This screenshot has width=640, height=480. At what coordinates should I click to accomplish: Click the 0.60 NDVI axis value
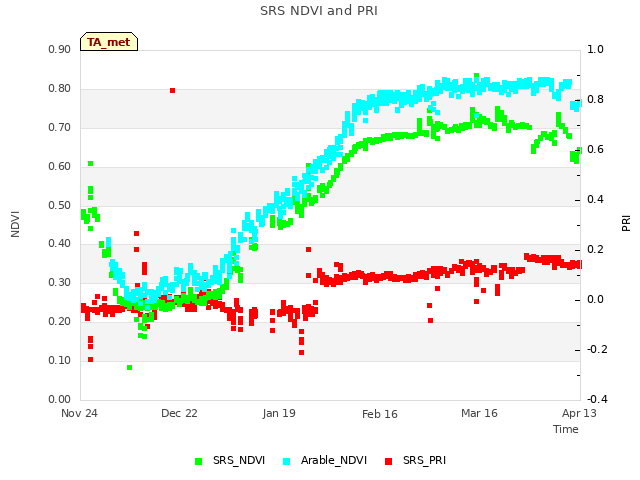point(60,167)
